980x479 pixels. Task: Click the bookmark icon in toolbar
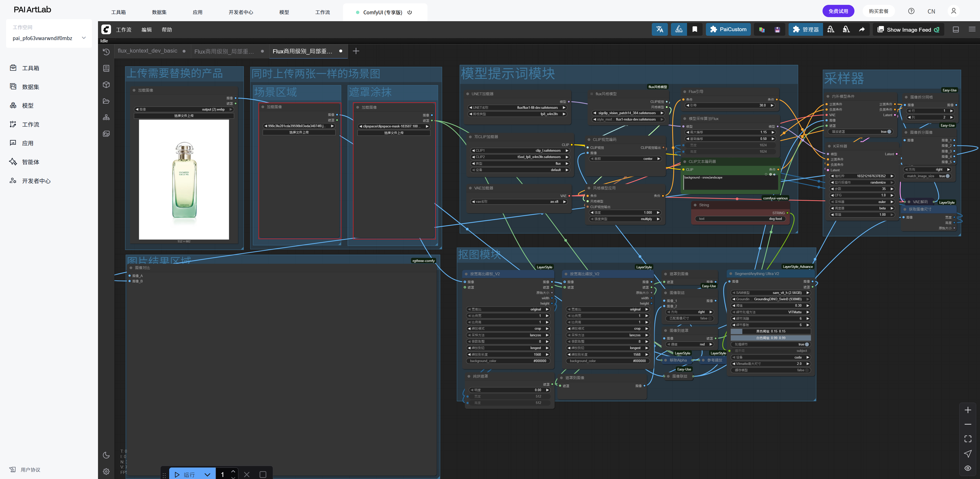point(695,29)
